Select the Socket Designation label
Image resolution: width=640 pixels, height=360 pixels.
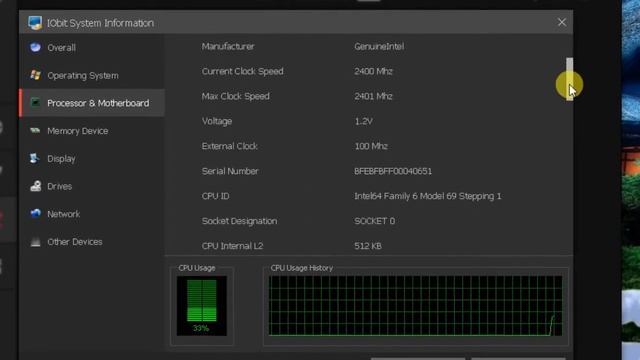click(239, 221)
